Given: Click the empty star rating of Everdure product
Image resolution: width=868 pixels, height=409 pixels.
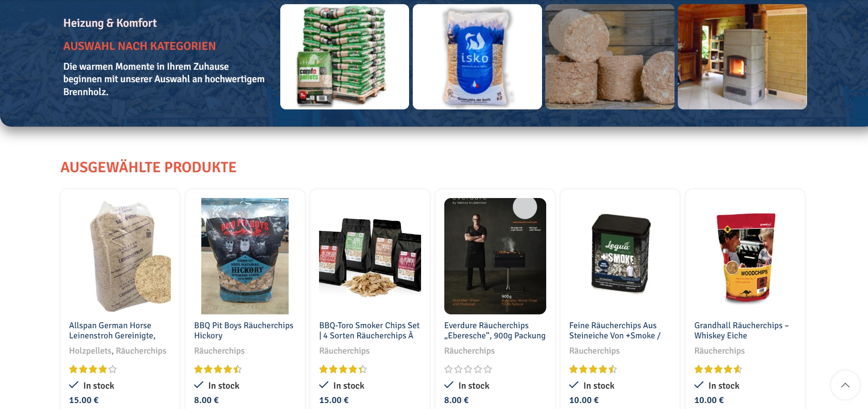Looking at the screenshot, I should pos(468,369).
